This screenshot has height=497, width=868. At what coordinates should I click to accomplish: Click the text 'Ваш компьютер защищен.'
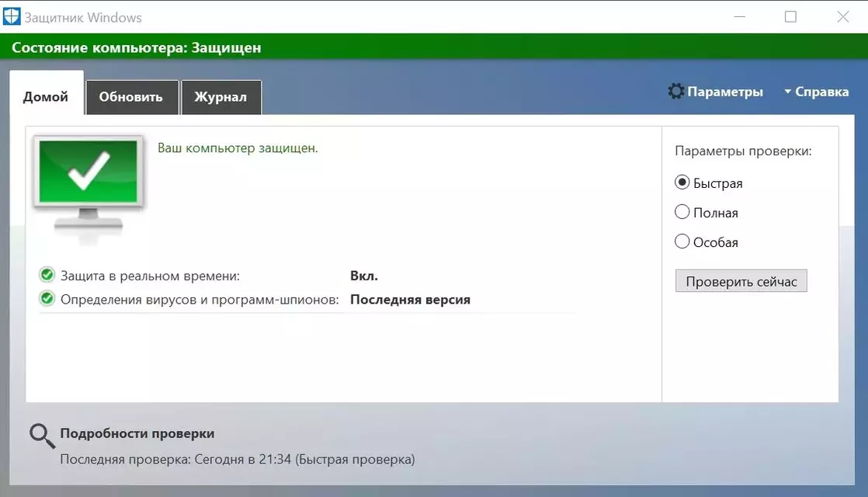click(238, 148)
